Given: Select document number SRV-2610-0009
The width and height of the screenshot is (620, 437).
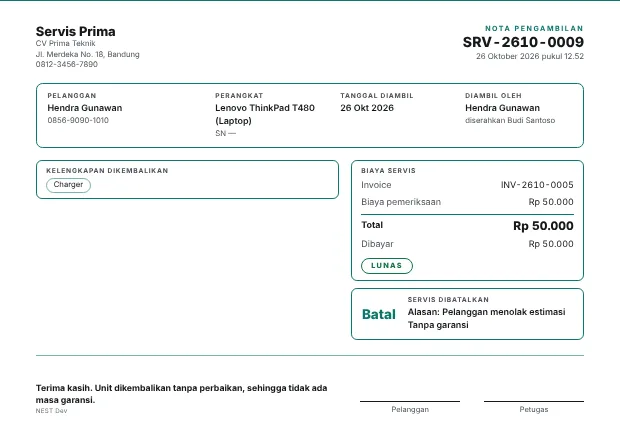Looking at the screenshot, I should [x=523, y=42].
